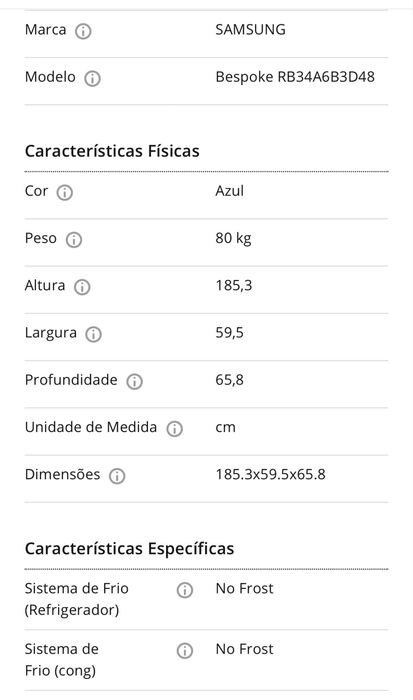Click the Unidade de Medida label
The image size is (413, 700).
pyautogui.click(x=91, y=427)
